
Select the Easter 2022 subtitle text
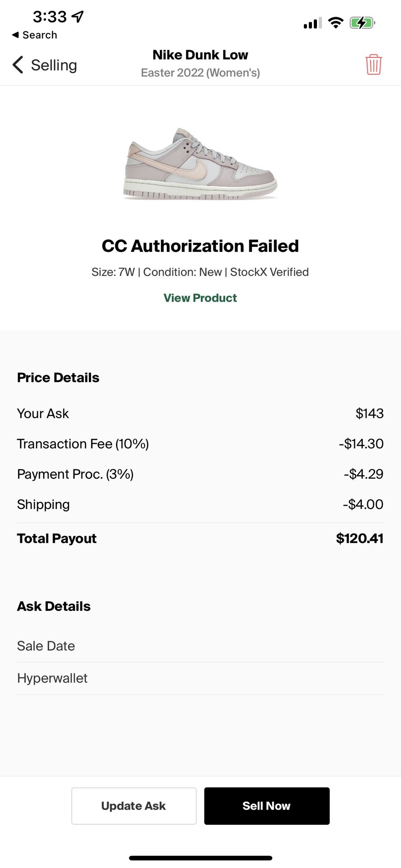point(200,72)
